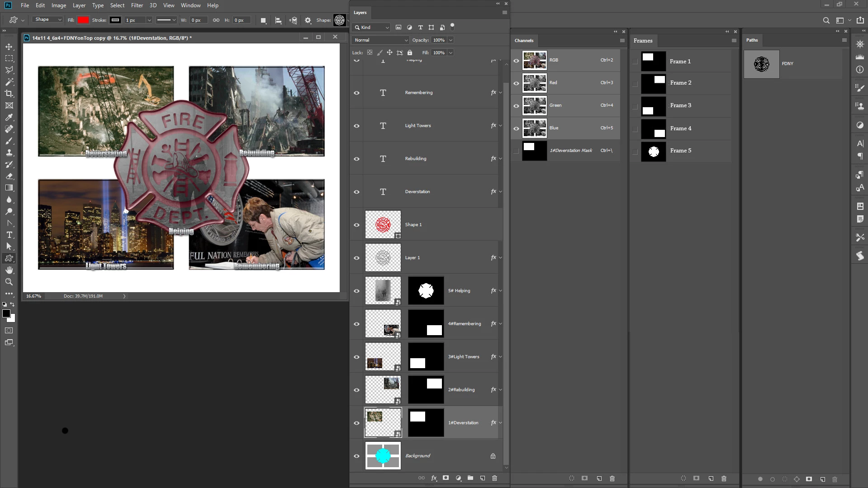Select the Zoom tool
Viewport: 868px width, 488px height.
pos(9,282)
